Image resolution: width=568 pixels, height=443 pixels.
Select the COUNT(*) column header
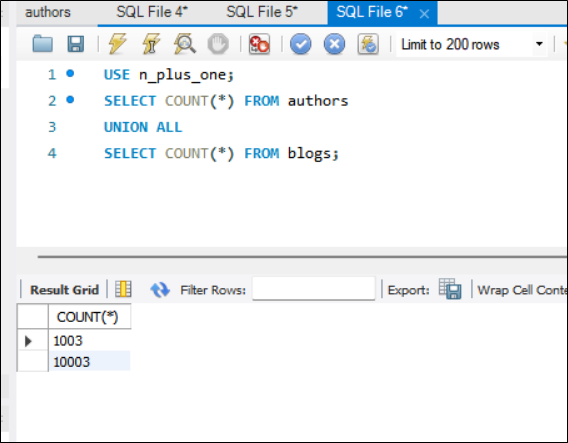coord(89,317)
